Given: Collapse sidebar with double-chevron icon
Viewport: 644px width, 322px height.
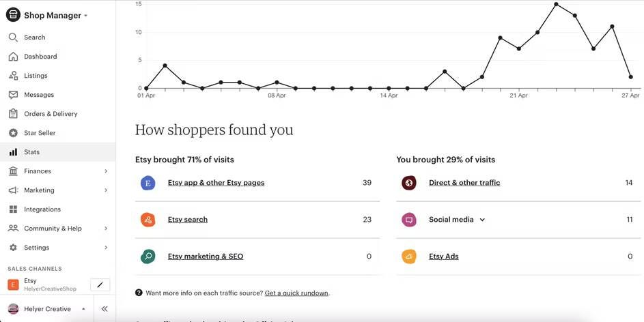Looking at the screenshot, I should tap(104, 309).
